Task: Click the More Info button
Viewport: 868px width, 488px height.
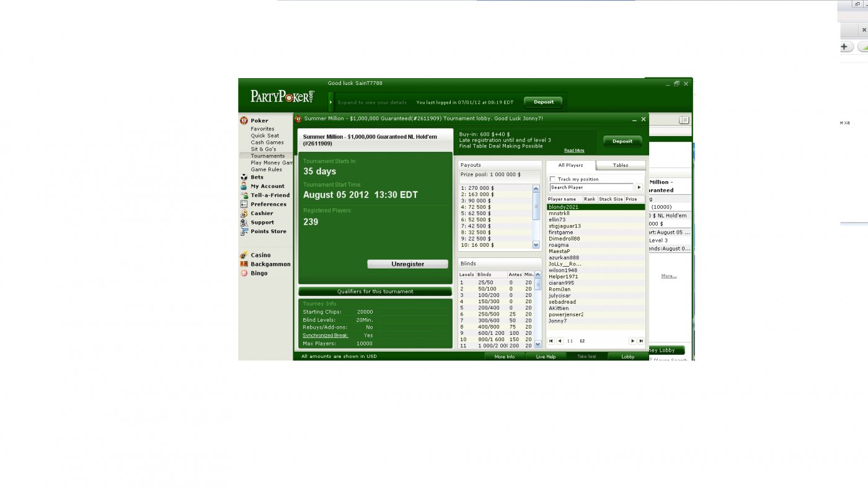Action: 504,357
